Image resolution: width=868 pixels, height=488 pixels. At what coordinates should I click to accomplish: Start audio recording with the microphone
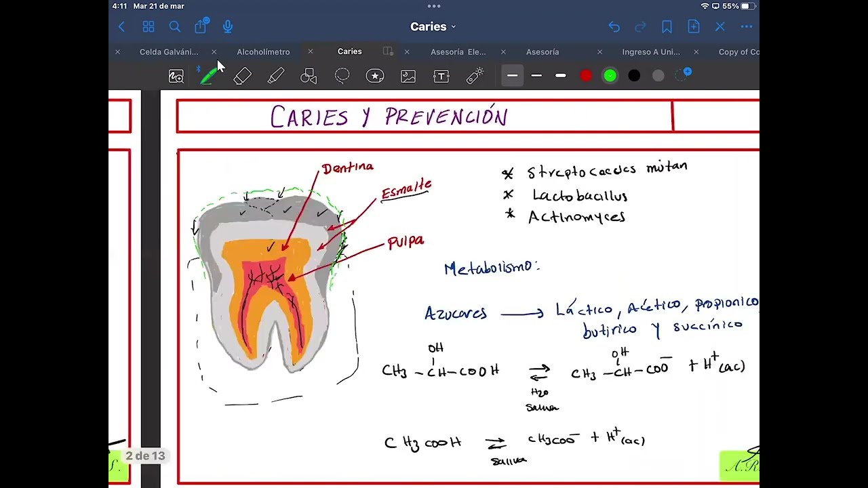[x=228, y=26]
